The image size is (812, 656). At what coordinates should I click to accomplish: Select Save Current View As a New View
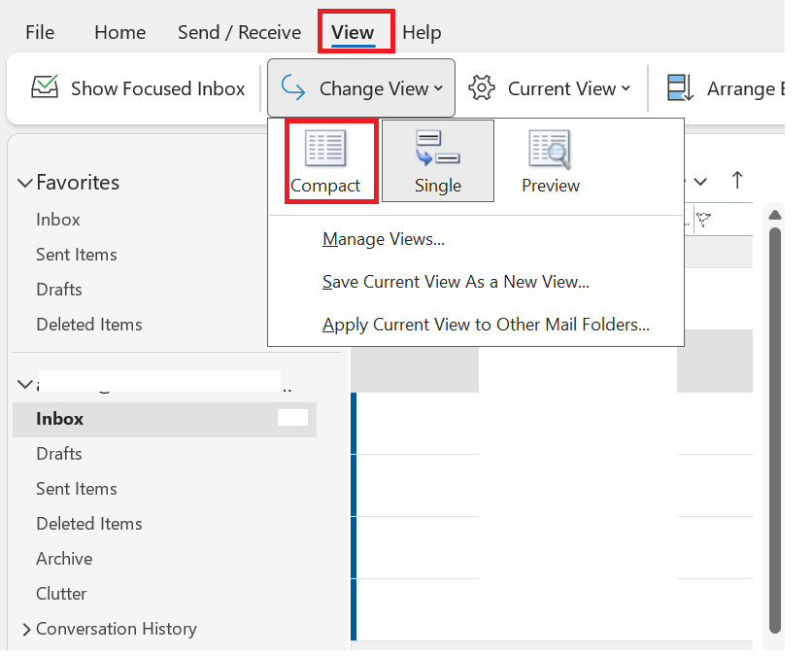tap(456, 282)
